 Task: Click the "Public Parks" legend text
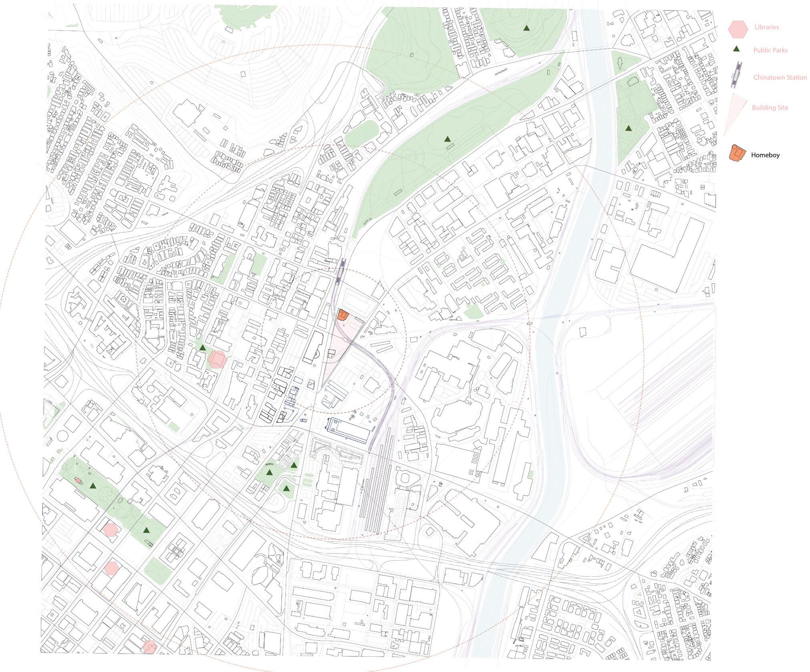[770, 50]
